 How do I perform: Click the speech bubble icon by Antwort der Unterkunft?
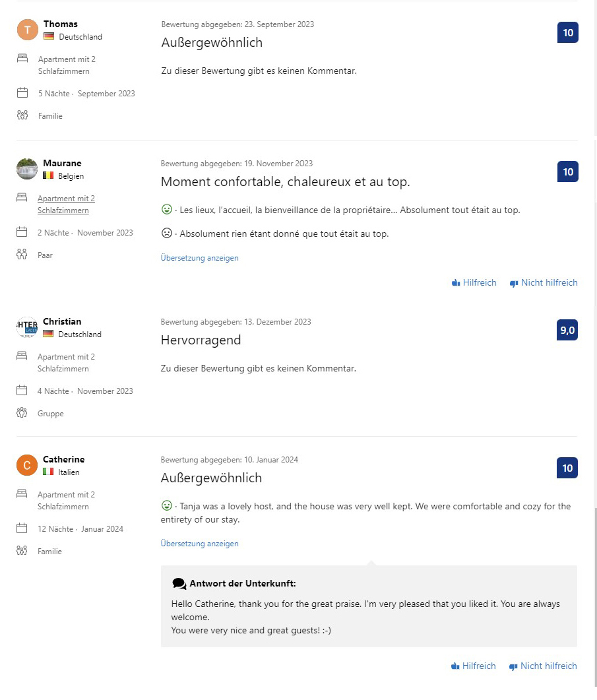179,583
